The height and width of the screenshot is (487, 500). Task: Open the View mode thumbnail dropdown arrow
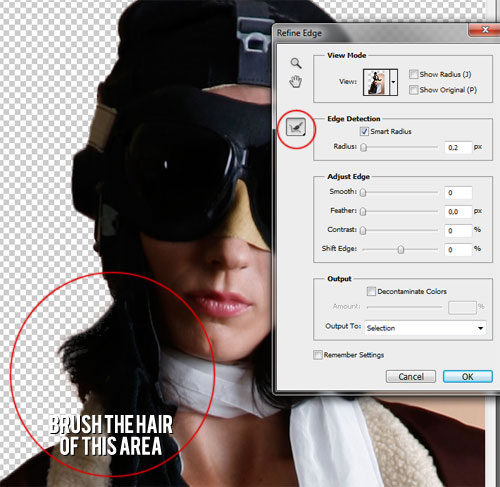[394, 82]
